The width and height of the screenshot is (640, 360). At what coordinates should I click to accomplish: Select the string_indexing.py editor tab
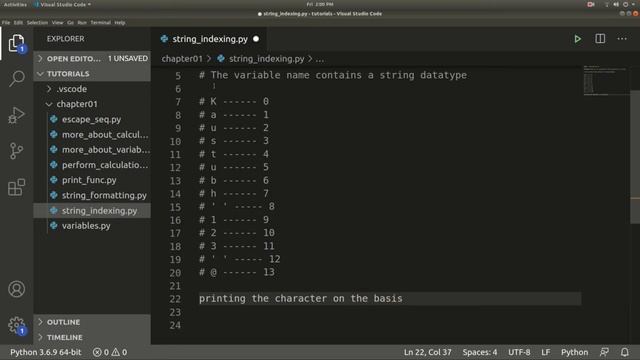tap(209, 39)
